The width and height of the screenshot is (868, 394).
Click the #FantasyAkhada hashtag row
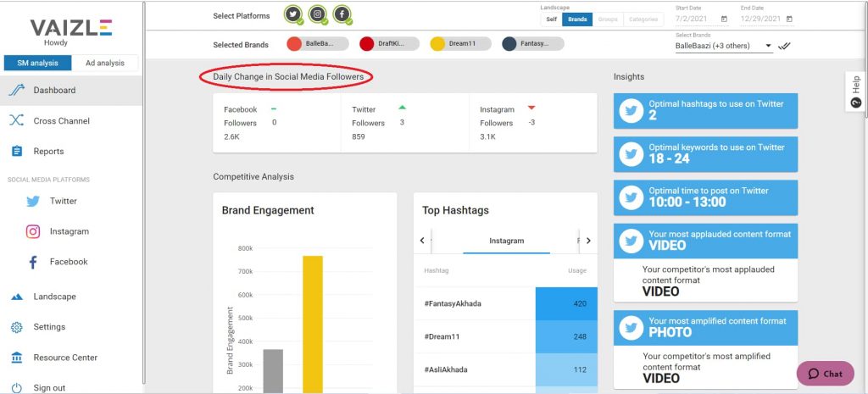505,304
